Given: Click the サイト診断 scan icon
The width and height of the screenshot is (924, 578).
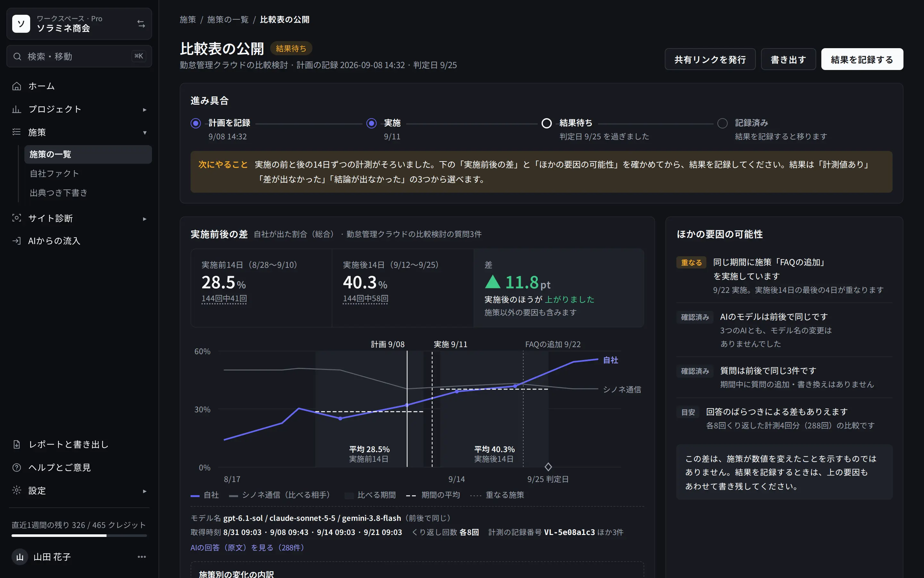Looking at the screenshot, I should [16, 218].
